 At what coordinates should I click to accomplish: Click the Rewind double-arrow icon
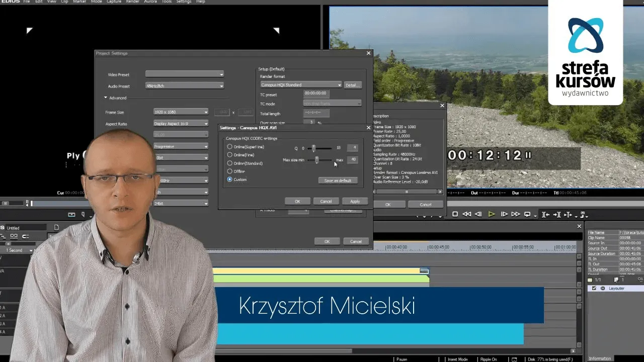(466, 214)
